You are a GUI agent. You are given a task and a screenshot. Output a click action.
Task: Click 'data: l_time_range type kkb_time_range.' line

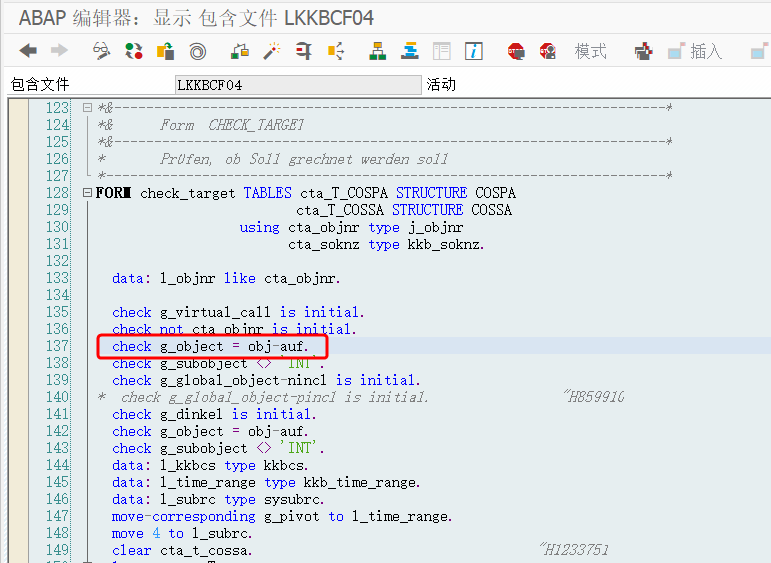266,482
